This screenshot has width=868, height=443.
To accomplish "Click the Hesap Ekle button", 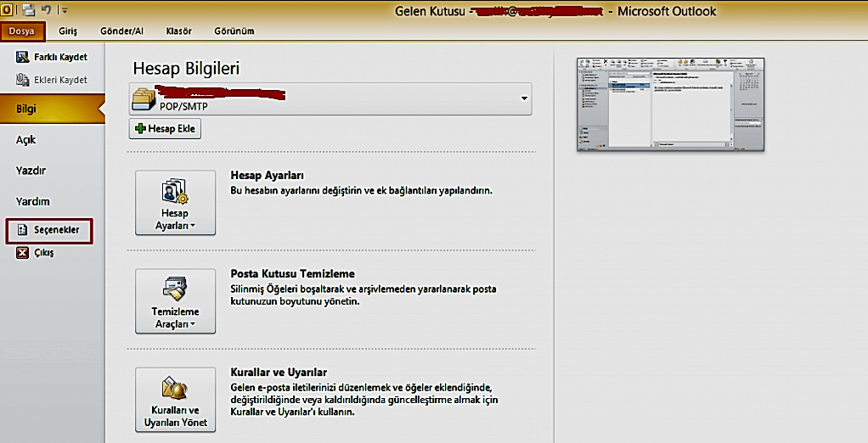I will tap(165, 129).
